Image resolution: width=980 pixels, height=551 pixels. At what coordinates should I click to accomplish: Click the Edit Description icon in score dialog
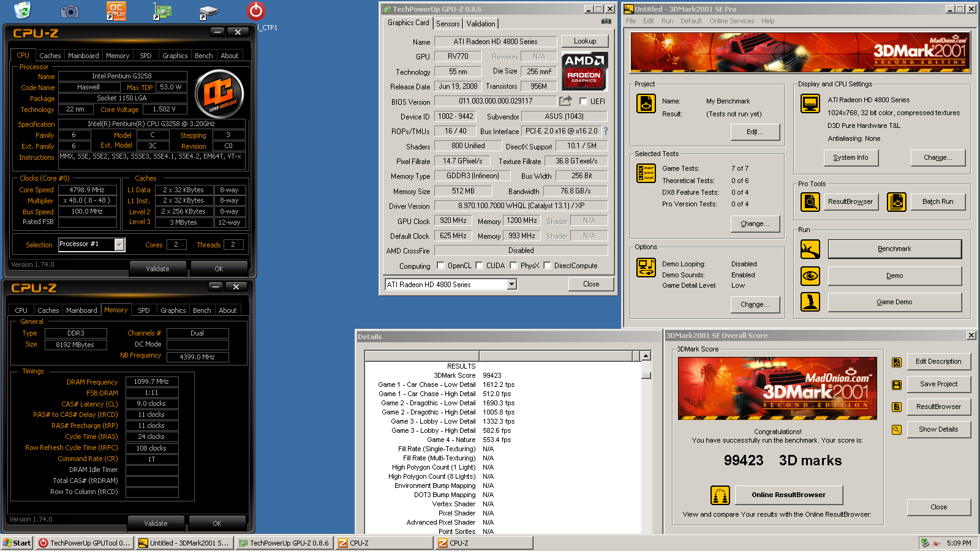897,362
